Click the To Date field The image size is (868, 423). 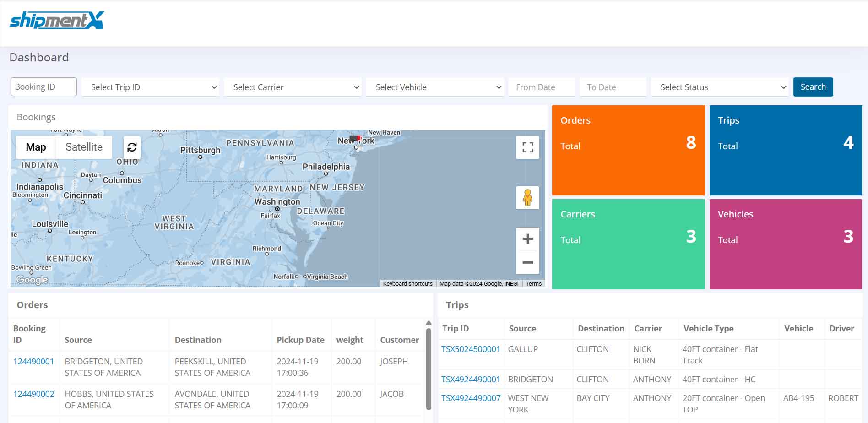click(613, 87)
